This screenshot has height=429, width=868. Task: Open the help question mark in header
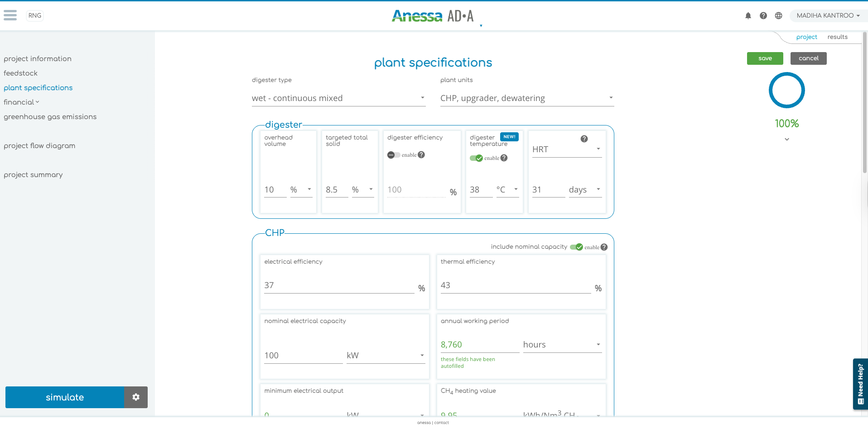point(763,15)
